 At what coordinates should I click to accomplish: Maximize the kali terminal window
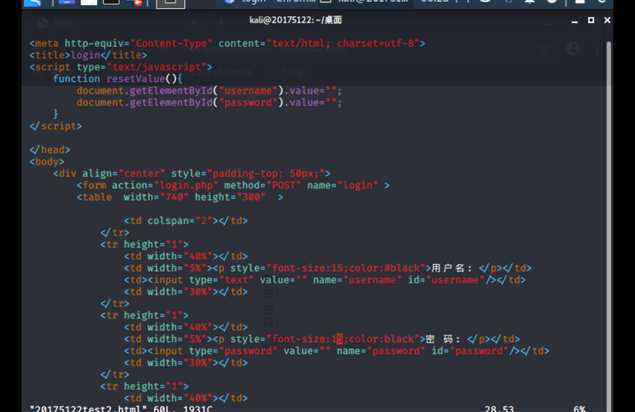tap(591, 20)
